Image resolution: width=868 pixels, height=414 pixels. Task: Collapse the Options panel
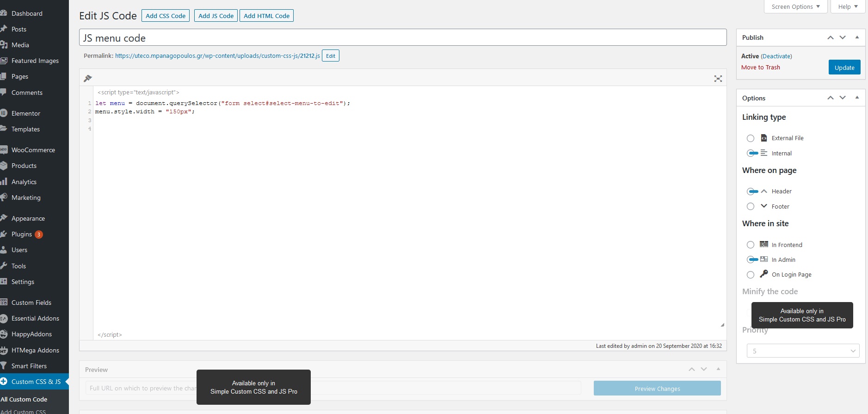point(857,98)
